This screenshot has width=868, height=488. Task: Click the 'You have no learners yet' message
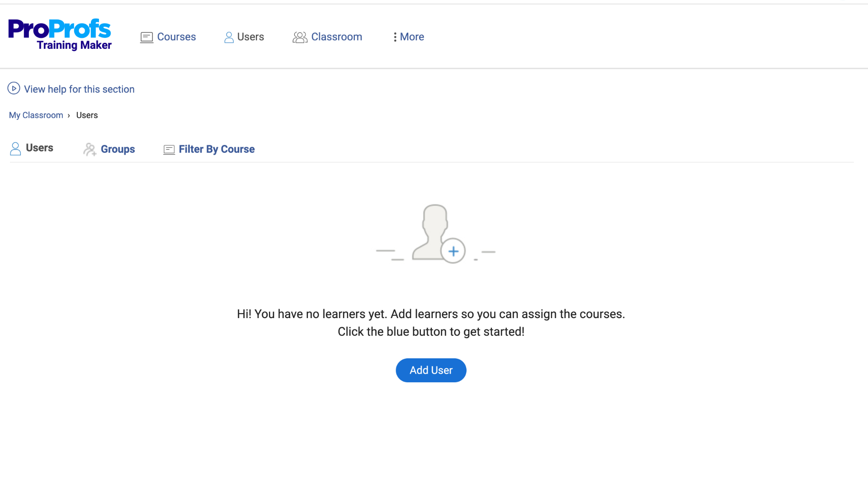431,314
